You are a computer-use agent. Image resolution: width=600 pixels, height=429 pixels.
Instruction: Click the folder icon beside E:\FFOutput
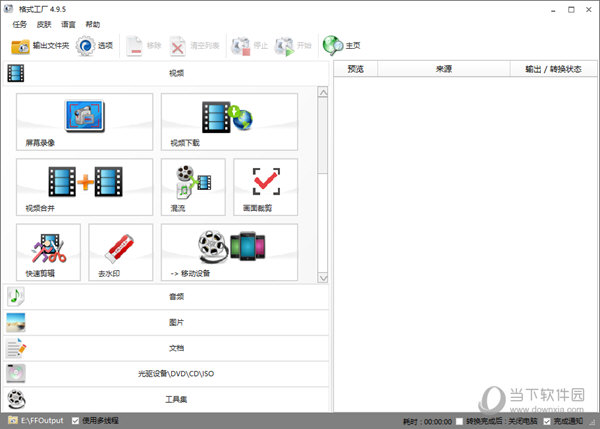point(13,420)
